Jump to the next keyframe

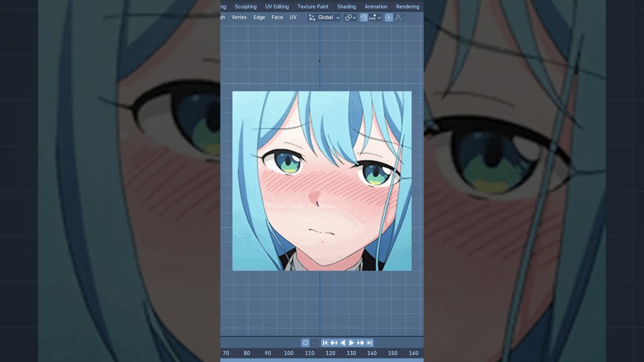[360, 342]
